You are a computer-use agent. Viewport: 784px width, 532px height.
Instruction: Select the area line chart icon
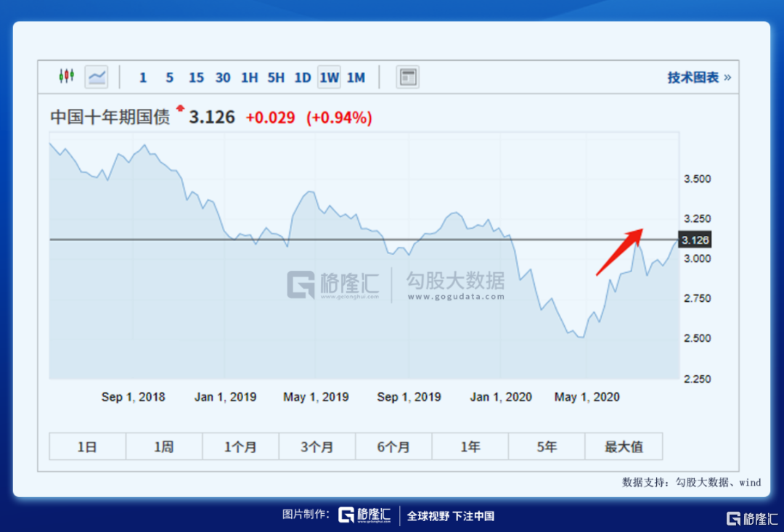pyautogui.click(x=97, y=77)
